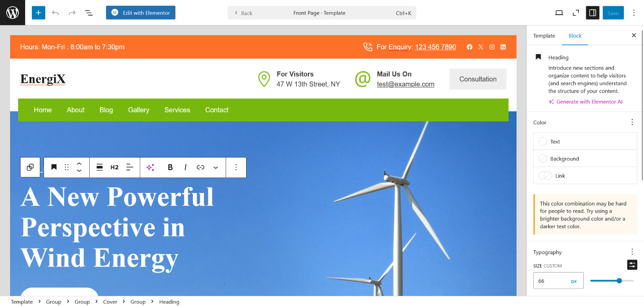Toggle italic formatting in block toolbar
This screenshot has height=306, width=644.
tap(185, 167)
